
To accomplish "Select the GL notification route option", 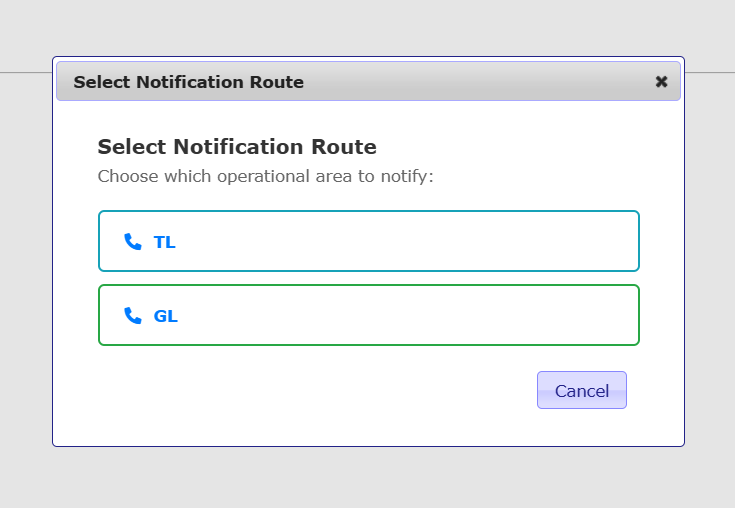I will tap(368, 315).
